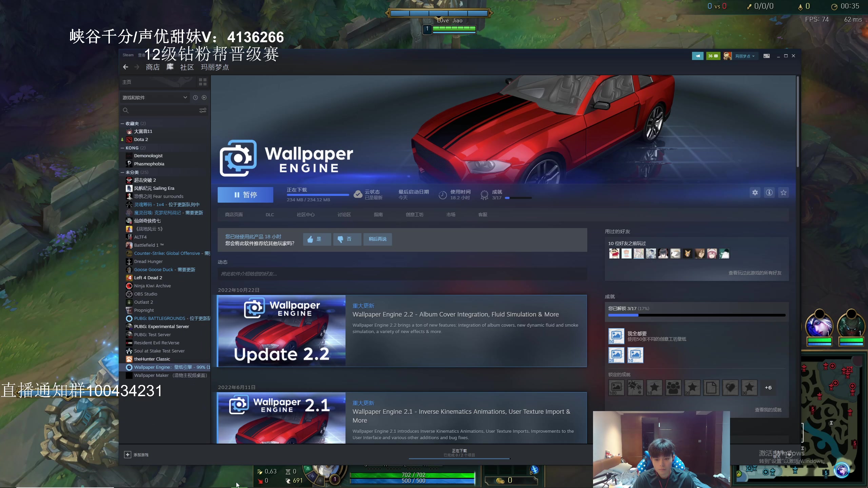Viewport: 868px width, 488px height.
Task: Click the achievement progress bar 3/17
Action: [697, 315]
